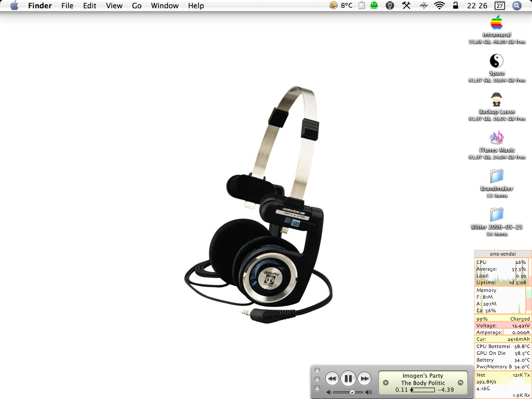Open the Wi-Fi AirPort menu
The image size is (532, 399).
[x=440, y=5]
